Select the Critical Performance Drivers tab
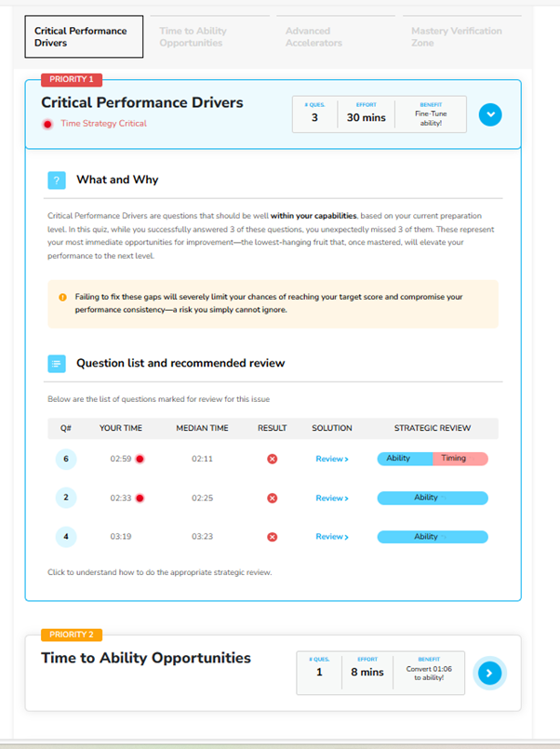Image resolution: width=560 pixels, height=749 pixels. 84,37
